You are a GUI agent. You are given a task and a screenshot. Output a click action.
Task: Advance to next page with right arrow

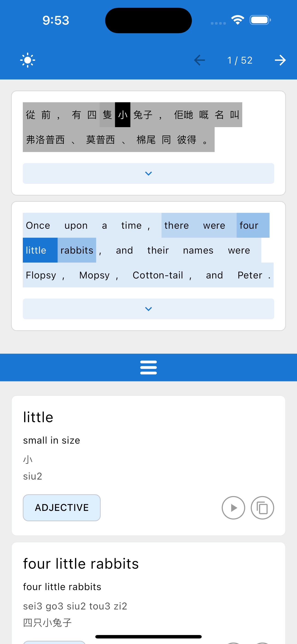(280, 60)
